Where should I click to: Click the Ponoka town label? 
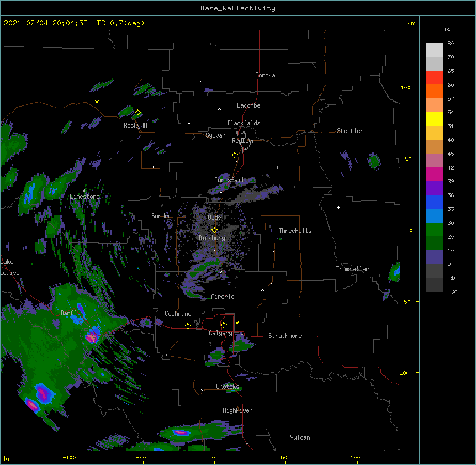coord(265,75)
